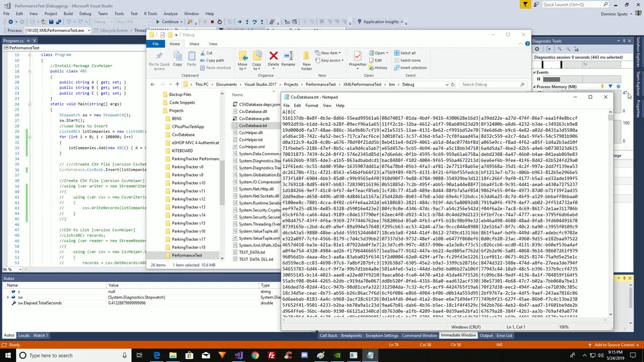
Task: Open the Application Insights dropdown
Action: (380, 22)
